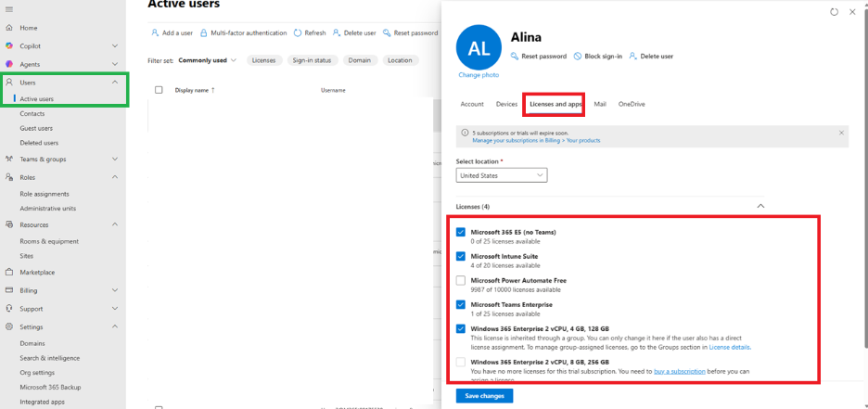
Task: Click the Add a user icon
Action: click(155, 33)
